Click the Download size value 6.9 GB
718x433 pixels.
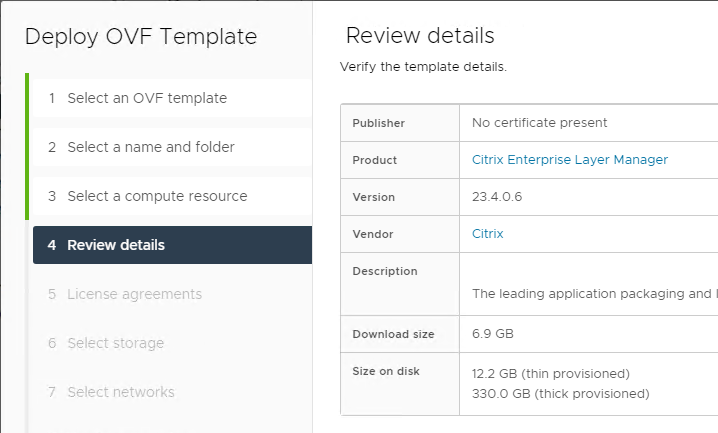[493, 334]
